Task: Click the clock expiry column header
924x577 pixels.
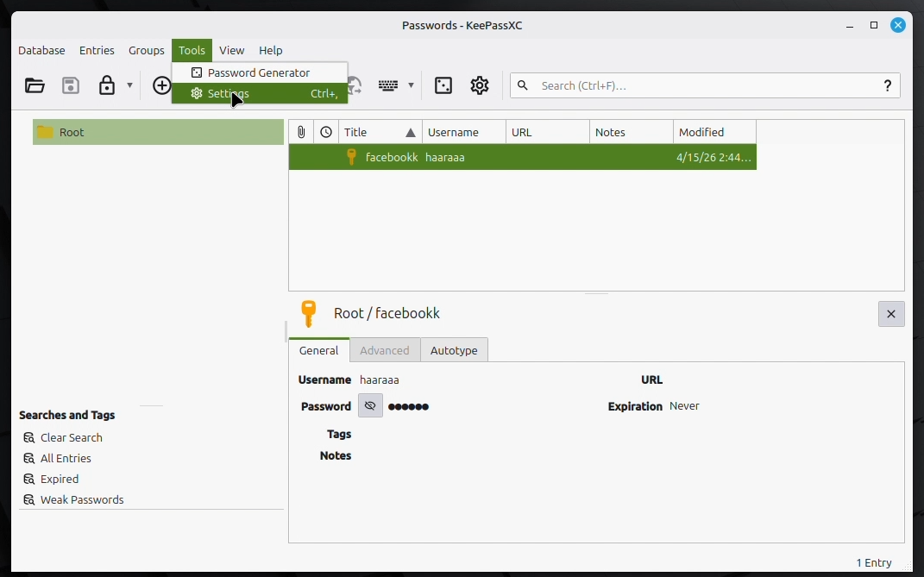Action: (326, 132)
